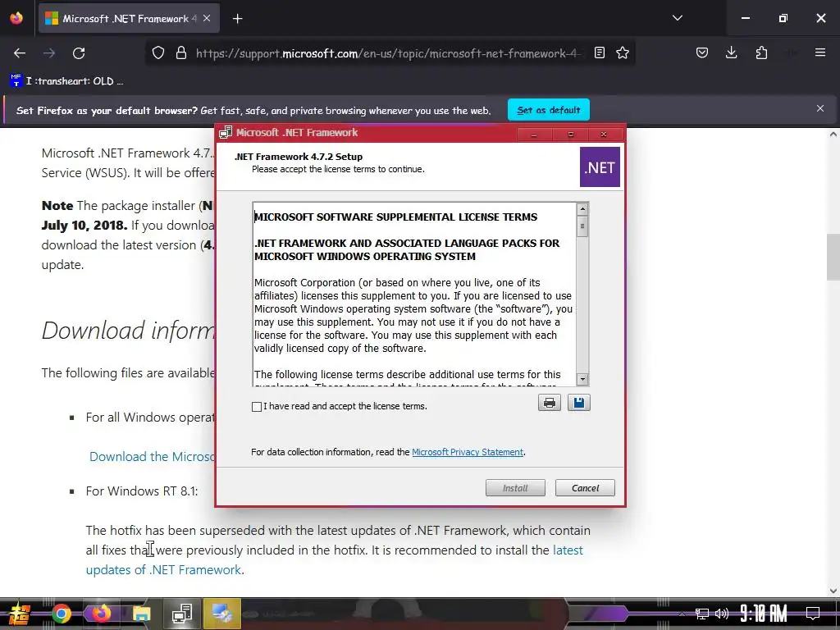Click the 9:10 AM taskbar clock
This screenshot has height=630, width=840.
coord(764,614)
